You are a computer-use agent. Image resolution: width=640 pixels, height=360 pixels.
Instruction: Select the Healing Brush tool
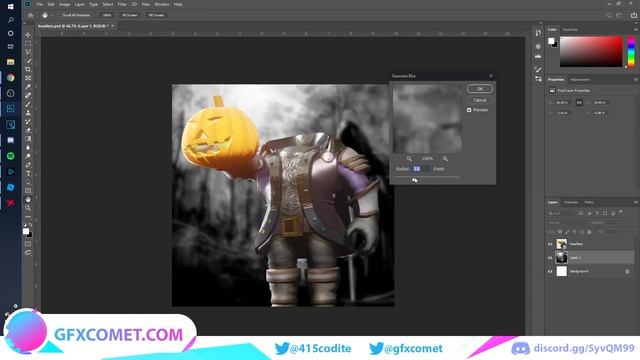click(x=28, y=95)
